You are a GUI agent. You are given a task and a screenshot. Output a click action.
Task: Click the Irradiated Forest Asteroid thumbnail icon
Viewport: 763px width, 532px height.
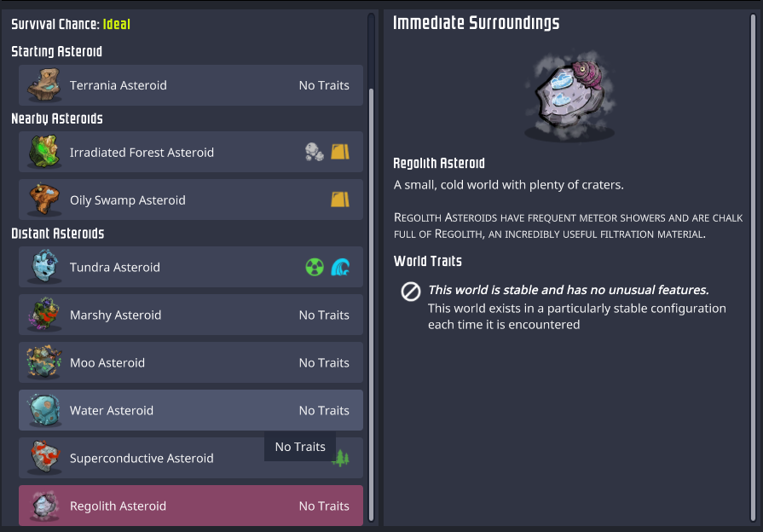[43, 153]
